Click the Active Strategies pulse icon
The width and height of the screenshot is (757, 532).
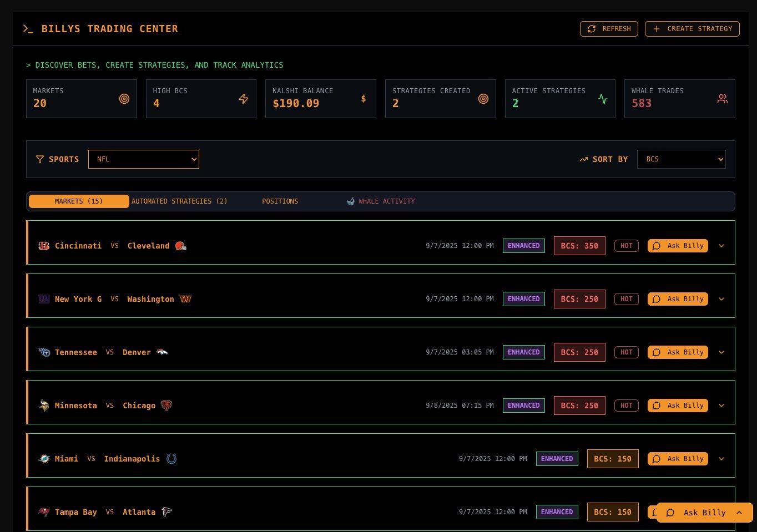point(603,99)
